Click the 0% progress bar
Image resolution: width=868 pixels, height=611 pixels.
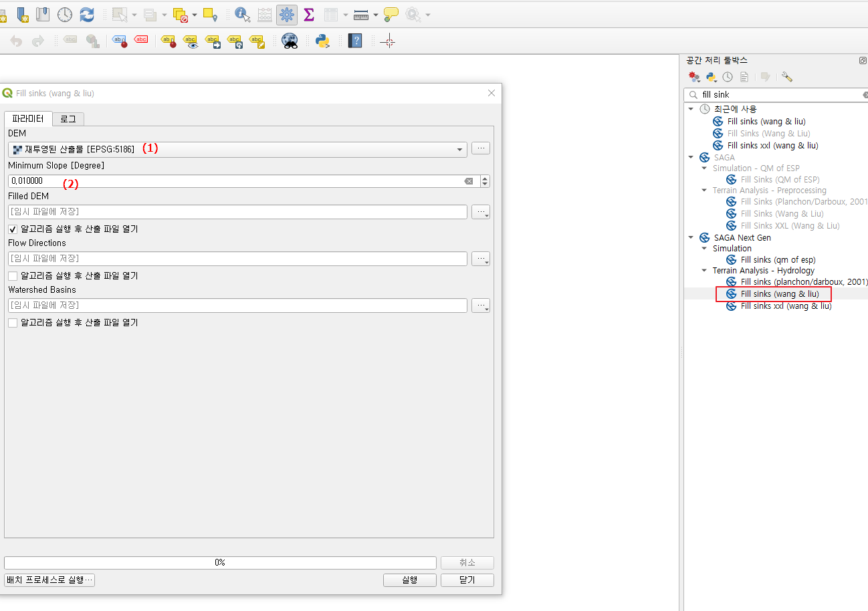[220, 563]
